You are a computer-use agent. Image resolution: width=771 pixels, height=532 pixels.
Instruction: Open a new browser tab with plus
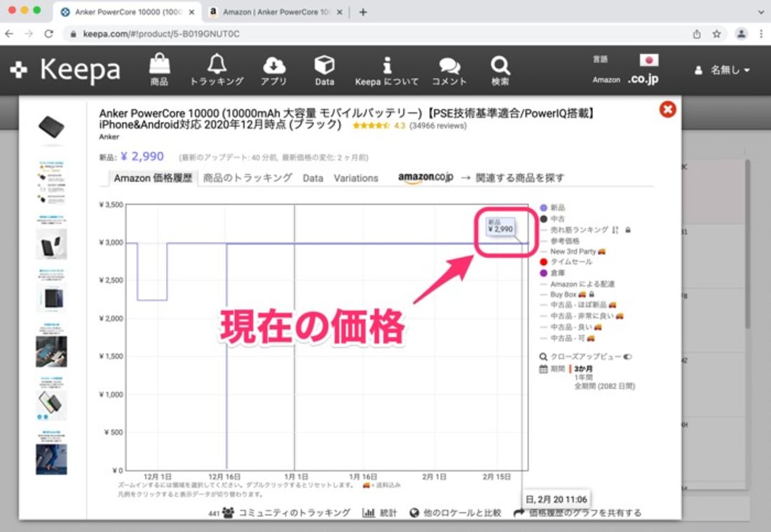[x=363, y=13]
